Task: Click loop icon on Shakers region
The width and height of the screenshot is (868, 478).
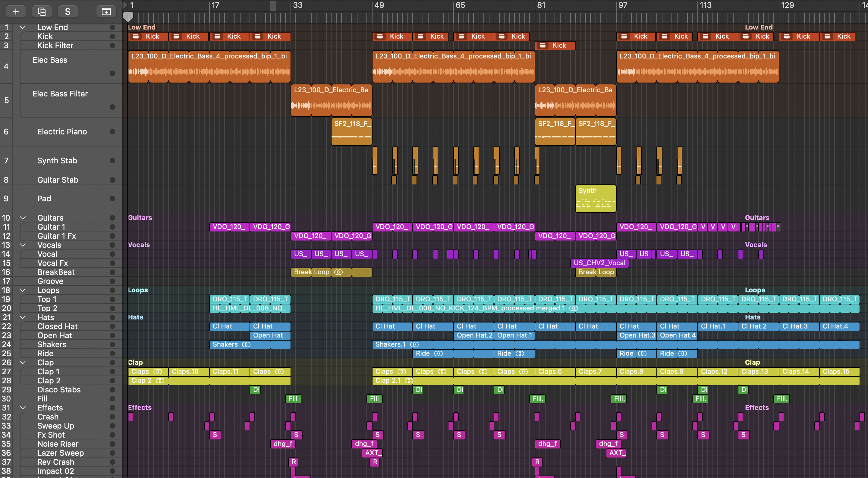Action: pyautogui.click(x=246, y=344)
